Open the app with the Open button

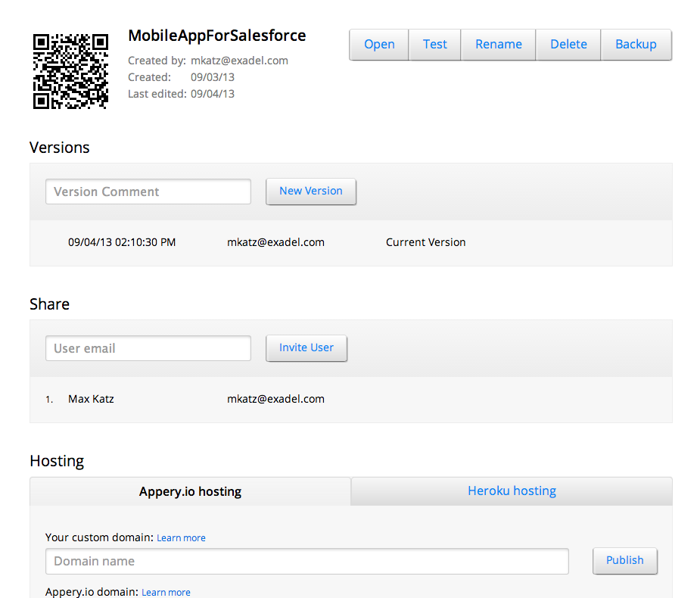tap(379, 45)
